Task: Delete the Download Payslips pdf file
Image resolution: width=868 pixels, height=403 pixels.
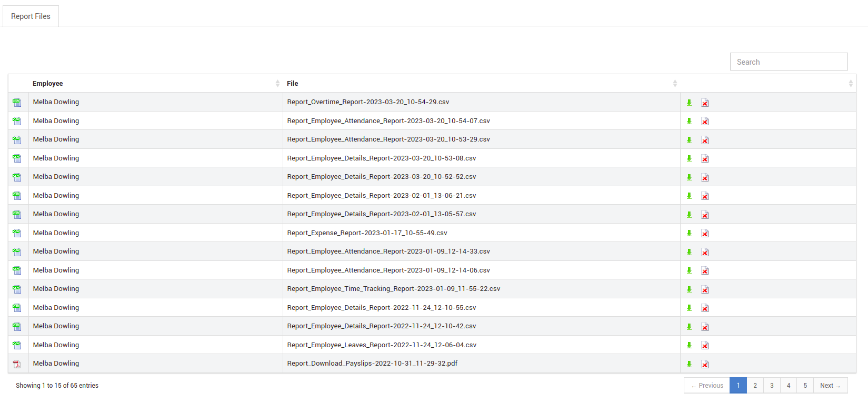Action: pos(705,364)
